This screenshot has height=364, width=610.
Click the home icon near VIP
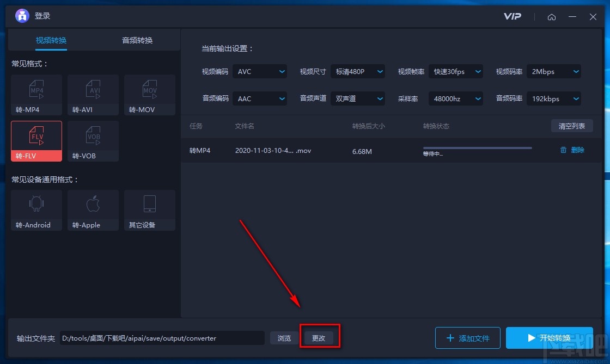click(552, 16)
